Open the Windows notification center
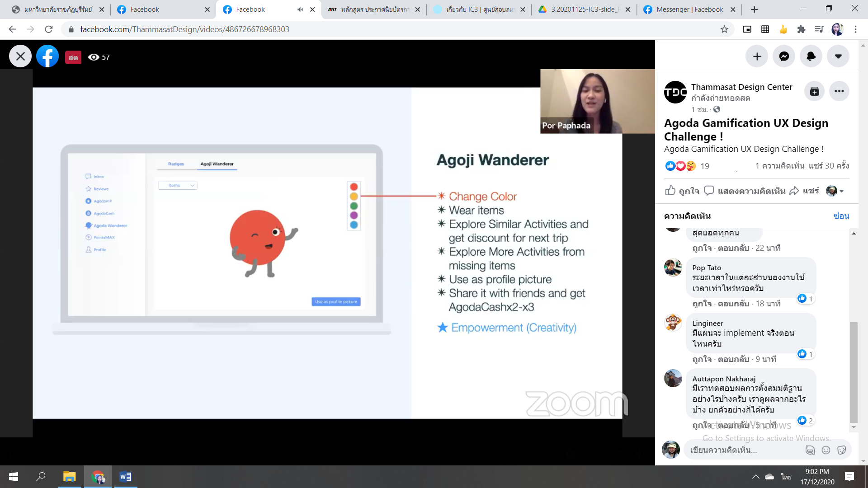 point(849,477)
